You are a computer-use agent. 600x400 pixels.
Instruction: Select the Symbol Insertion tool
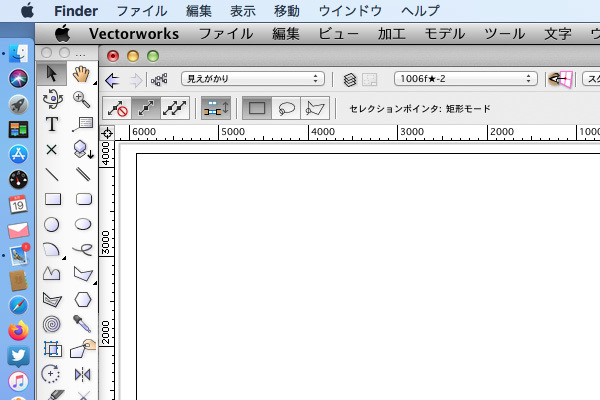pyautogui.click(x=83, y=149)
